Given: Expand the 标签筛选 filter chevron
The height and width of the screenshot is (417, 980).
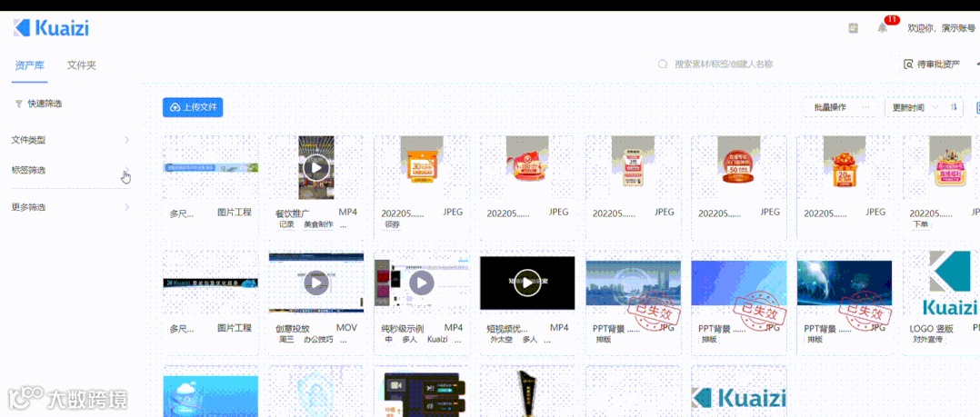Looking at the screenshot, I should (x=127, y=170).
